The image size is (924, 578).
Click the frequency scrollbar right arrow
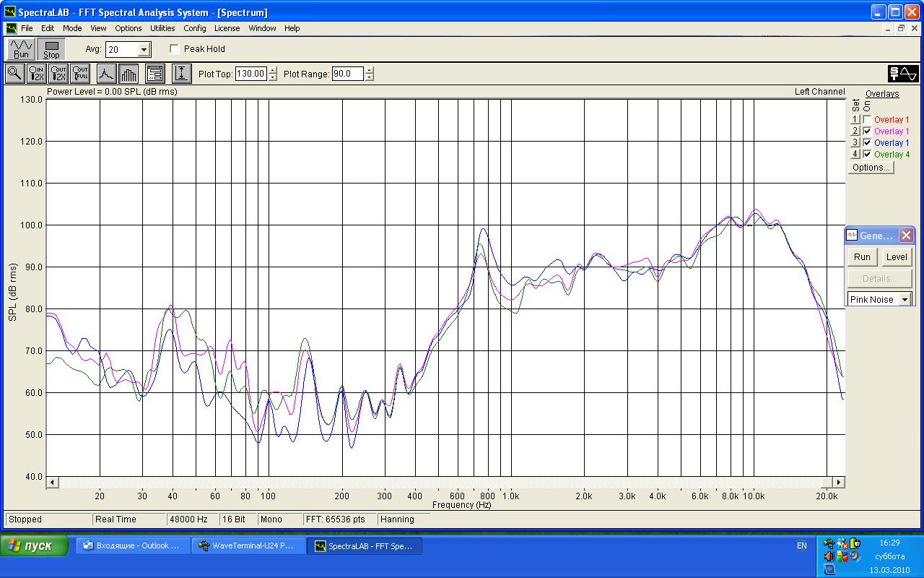click(838, 482)
